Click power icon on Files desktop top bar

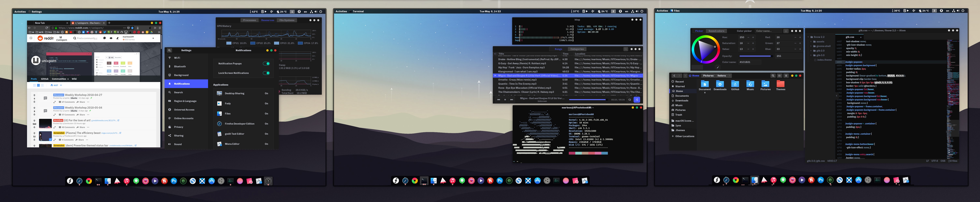(x=963, y=11)
